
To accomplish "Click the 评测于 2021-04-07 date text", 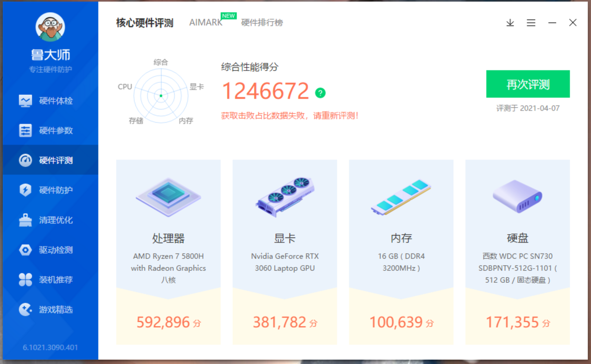I will (528, 109).
